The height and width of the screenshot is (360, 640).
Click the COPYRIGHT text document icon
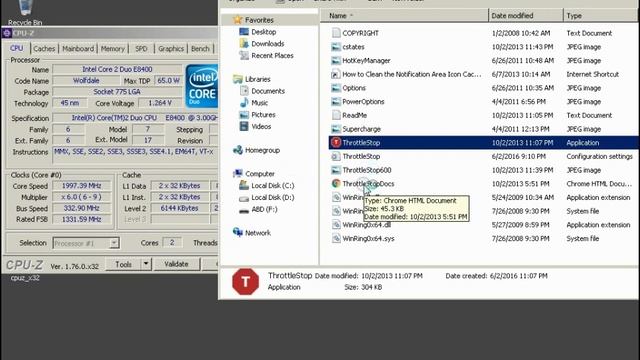336,33
